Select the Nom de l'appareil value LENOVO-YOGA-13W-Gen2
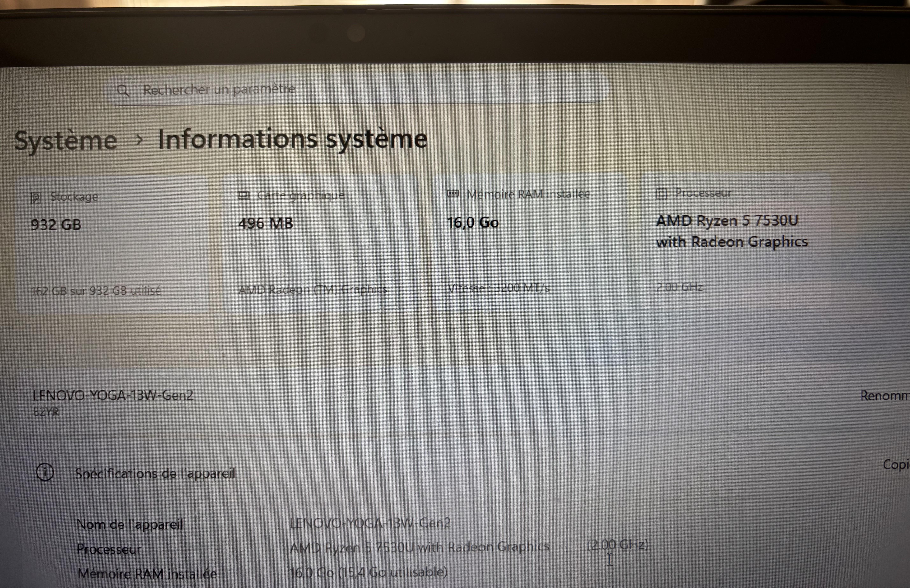 point(370,523)
